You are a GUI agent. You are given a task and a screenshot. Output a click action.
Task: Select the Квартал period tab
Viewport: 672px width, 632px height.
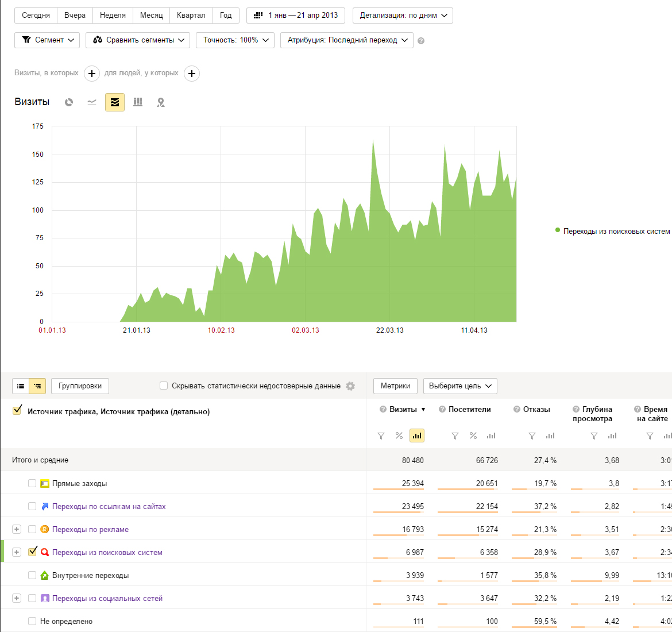point(191,16)
